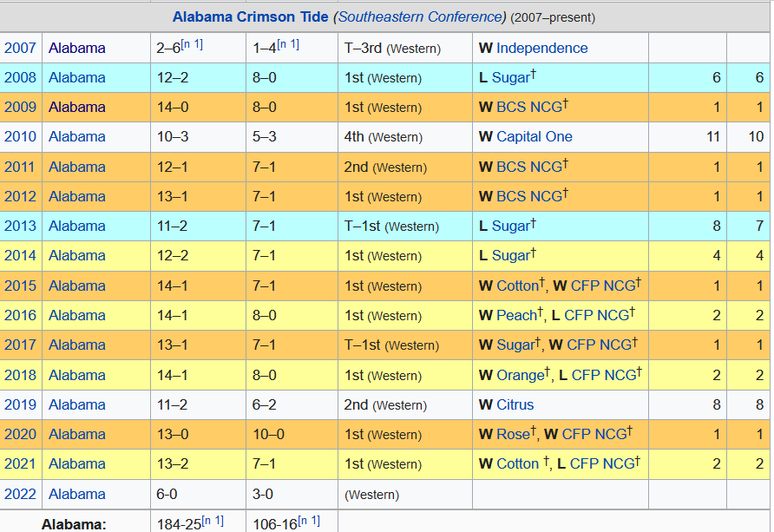
Task: Open the 2014 season year link
Action: click(x=20, y=256)
